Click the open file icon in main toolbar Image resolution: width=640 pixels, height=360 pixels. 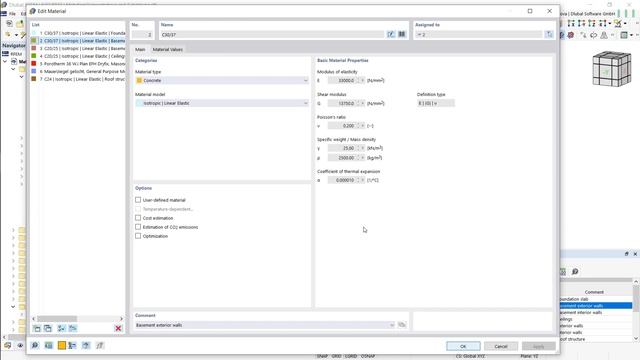pos(20,24)
